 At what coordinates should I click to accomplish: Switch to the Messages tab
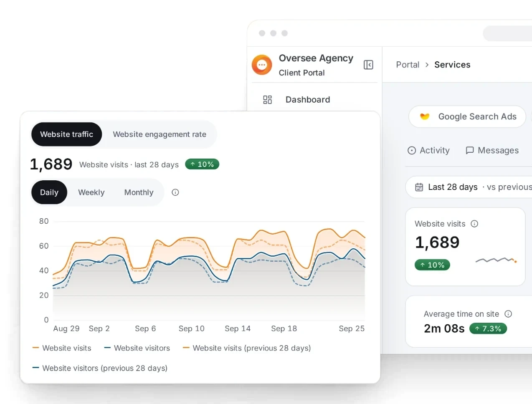tap(492, 150)
